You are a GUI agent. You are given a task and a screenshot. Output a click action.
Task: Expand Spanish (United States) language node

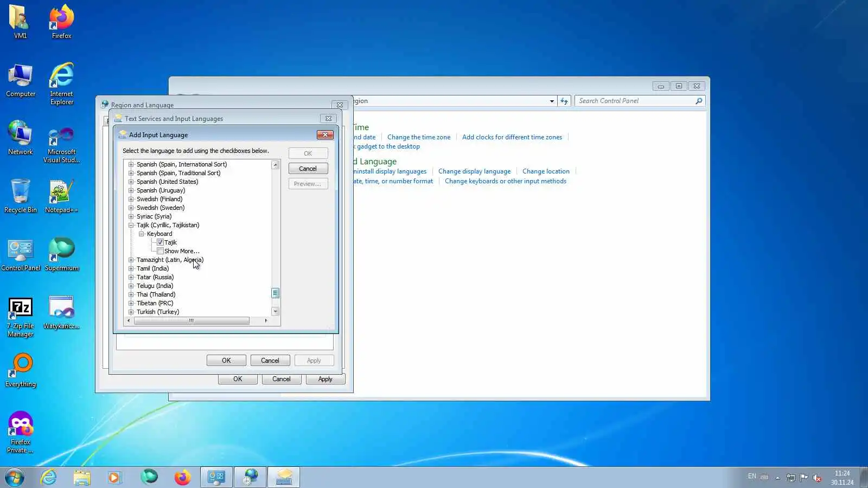(131, 182)
